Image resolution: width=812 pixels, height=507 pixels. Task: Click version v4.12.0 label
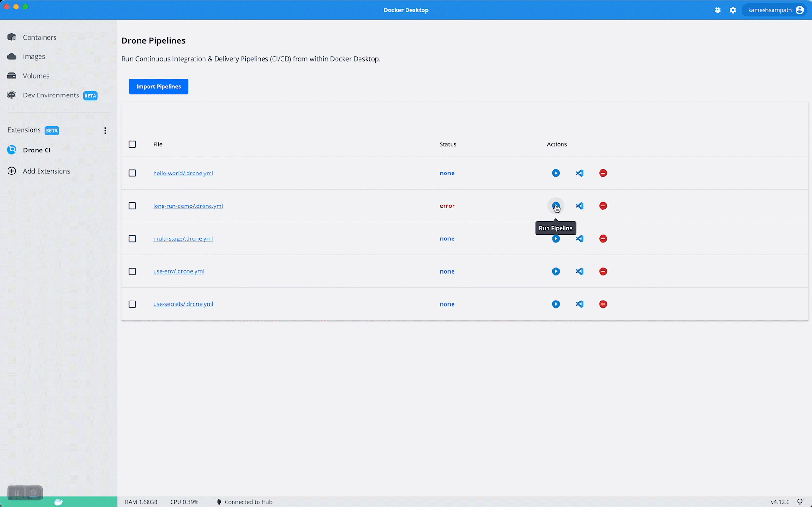point(780,502)
